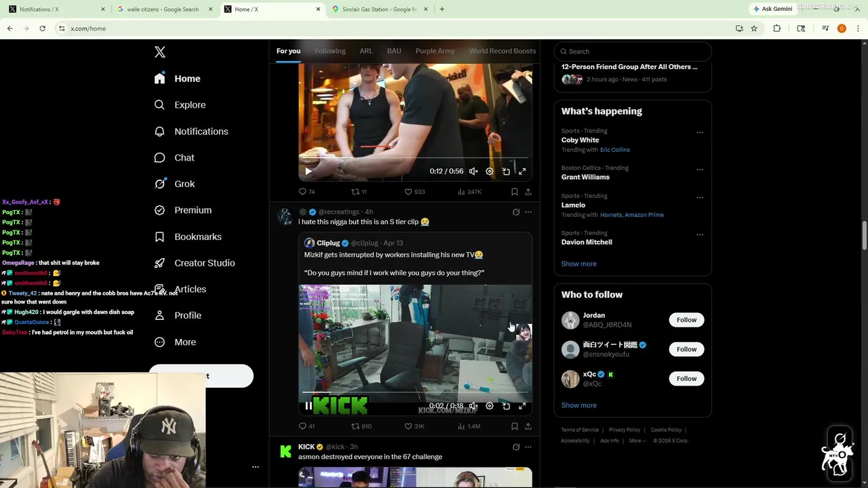The width and height of the screenshot is (868, 488).
Task: Open more options for Coby White trend
Action: coord(700,132)
